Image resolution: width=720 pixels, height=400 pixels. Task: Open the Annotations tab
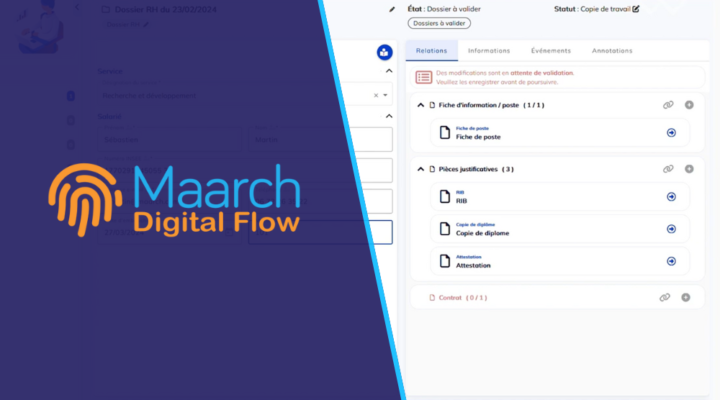point(612,50)
